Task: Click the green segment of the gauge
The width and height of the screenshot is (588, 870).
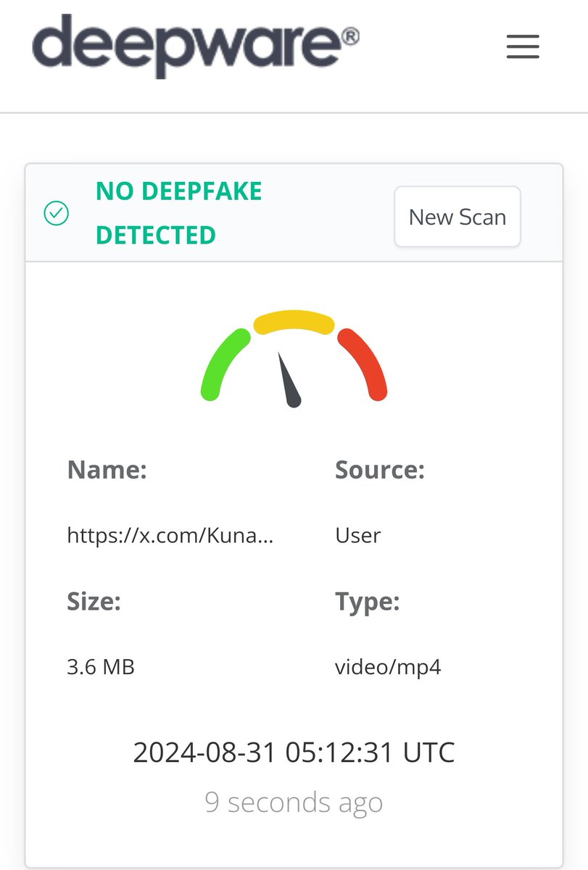Action: click(x=225, y=363)
